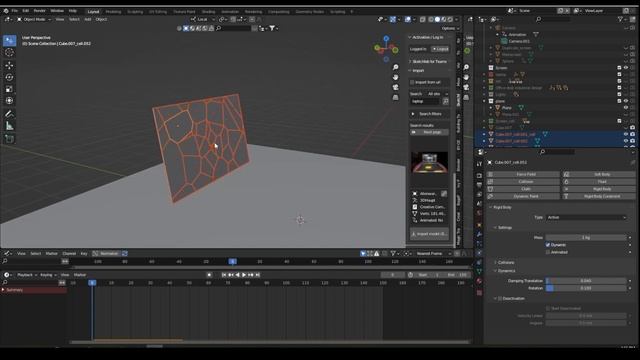Image resolution: width=640 pixels, height=360 pixels.
Task: Open the Playback popover in timeline
Action: coord(27,275)
